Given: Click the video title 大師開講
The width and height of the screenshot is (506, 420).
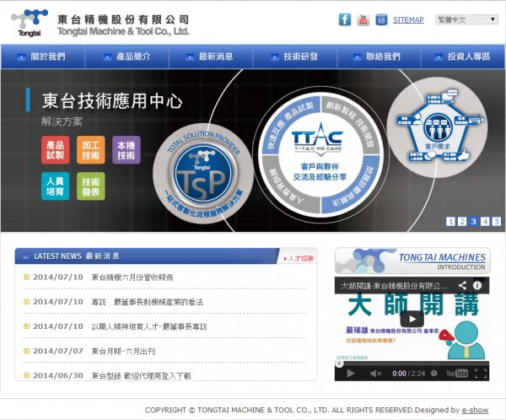Looking at the screenshot, I should [x=394, y=286].
